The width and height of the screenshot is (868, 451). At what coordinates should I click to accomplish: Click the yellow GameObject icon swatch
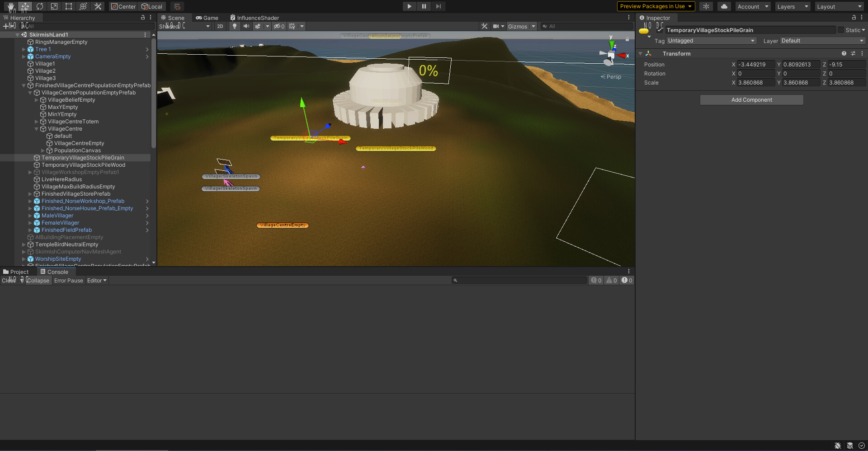[644, 30]
